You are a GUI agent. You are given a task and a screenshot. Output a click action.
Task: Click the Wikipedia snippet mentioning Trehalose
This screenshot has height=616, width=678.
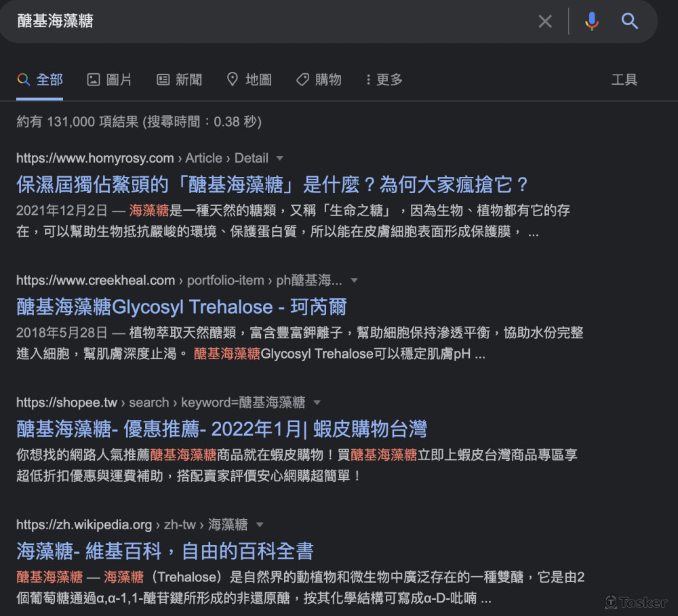(x=300, y=588)
